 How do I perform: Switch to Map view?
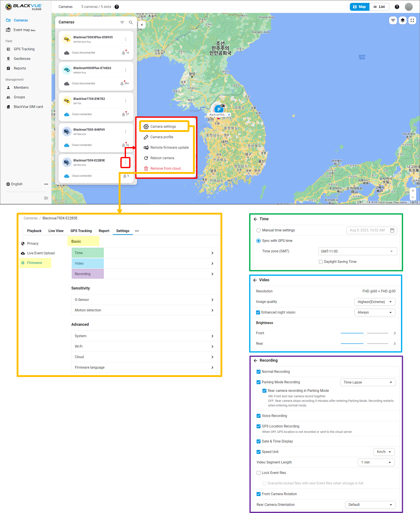pyautogui.click(x=359, y=7)
